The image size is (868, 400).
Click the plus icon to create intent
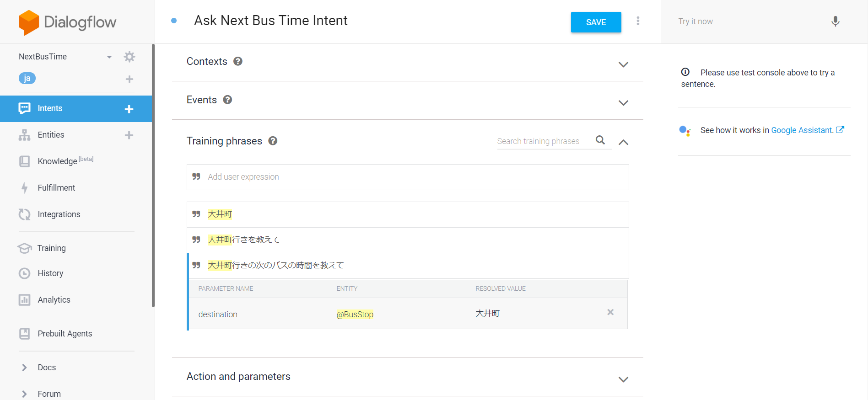(x=129, y=109)
